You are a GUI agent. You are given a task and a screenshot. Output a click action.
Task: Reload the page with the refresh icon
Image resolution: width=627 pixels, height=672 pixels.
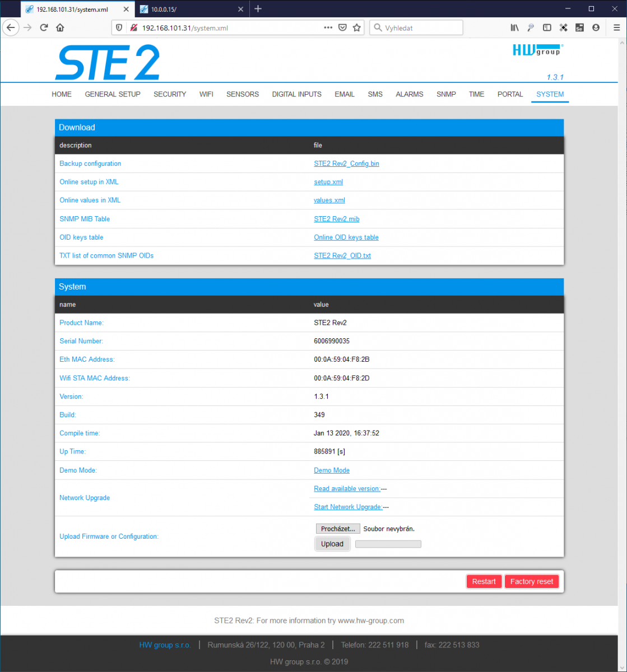coord(44,27)
